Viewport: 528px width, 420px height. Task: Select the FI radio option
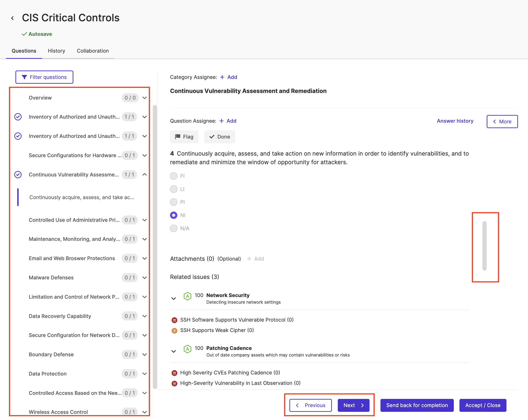point(174,176)
